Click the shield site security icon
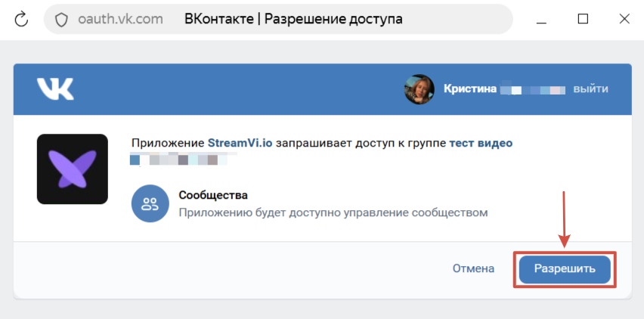Screen dimensions: 644x319 [x=61, y=20]
